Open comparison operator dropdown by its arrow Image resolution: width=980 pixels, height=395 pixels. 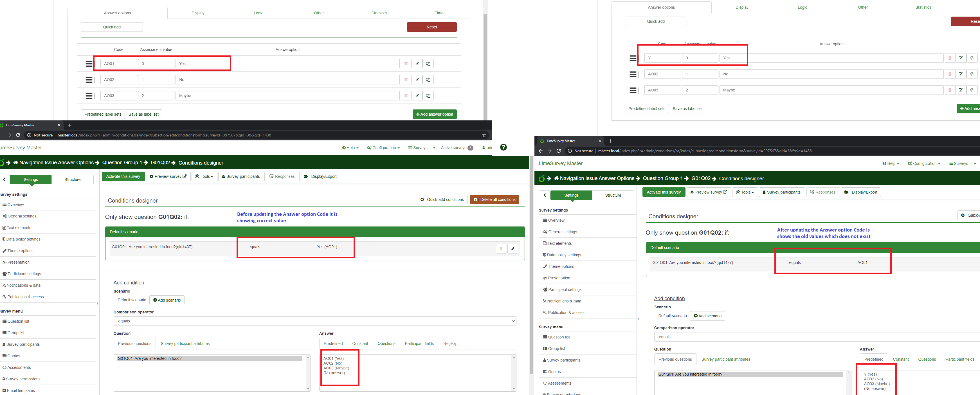click(513, 321)
